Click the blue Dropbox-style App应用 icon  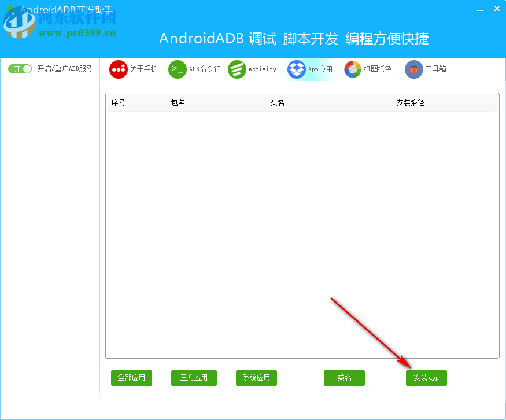tap(296, 69)
